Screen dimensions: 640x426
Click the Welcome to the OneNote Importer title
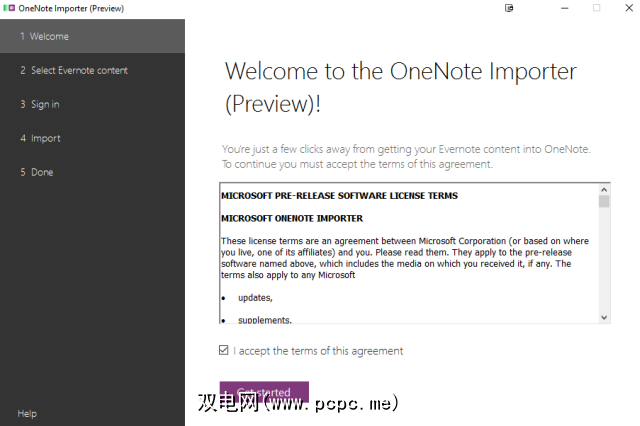pyautogui.click(x=400, y=87)
